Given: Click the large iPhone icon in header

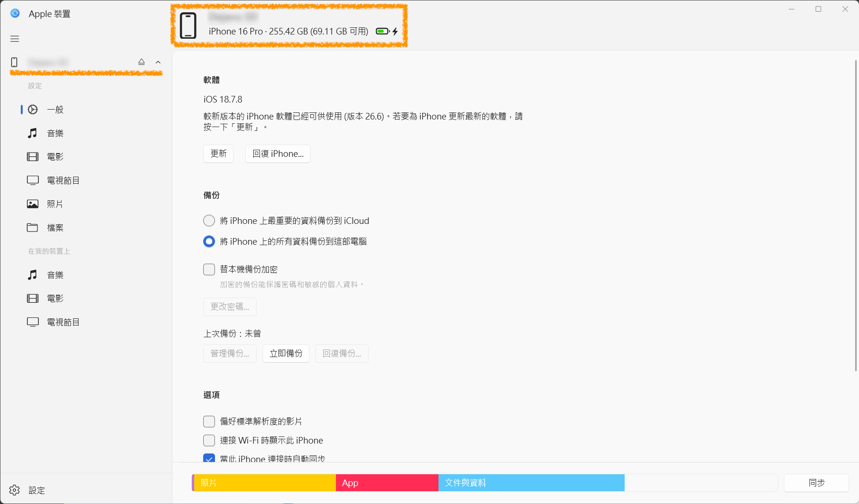Looking at the screenshot, I should tap(188, 26).
